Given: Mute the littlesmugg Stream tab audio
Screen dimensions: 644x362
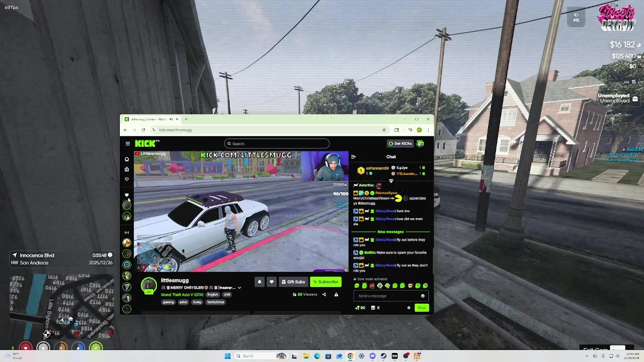Looking at the screenshot, I should [x=171, y=120].
